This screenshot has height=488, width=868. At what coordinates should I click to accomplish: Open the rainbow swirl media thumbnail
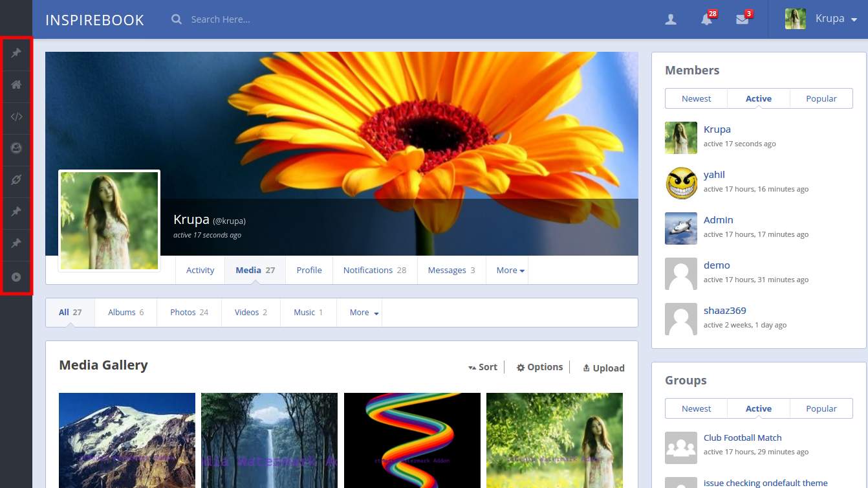pos(412,440)
